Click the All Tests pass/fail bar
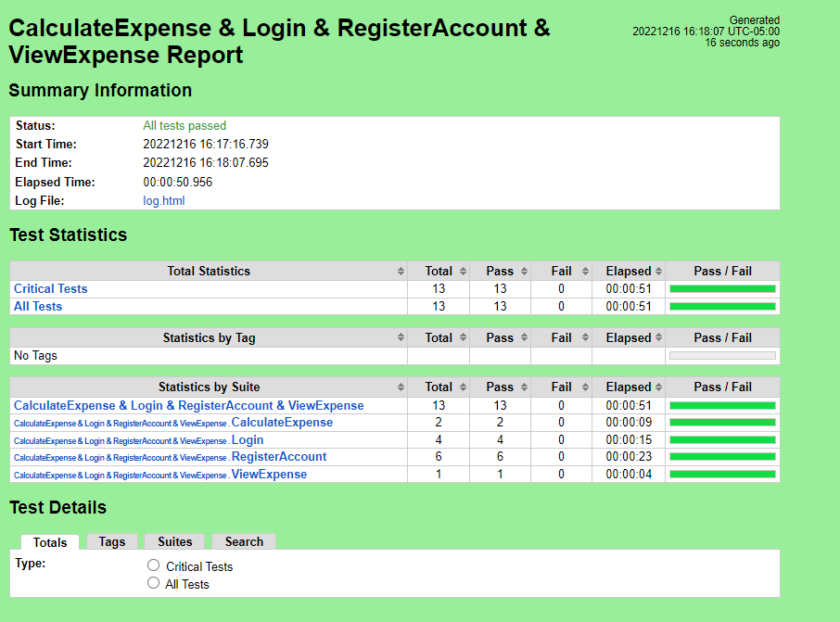This screenshot has height=622, width=840. [722, 307]
